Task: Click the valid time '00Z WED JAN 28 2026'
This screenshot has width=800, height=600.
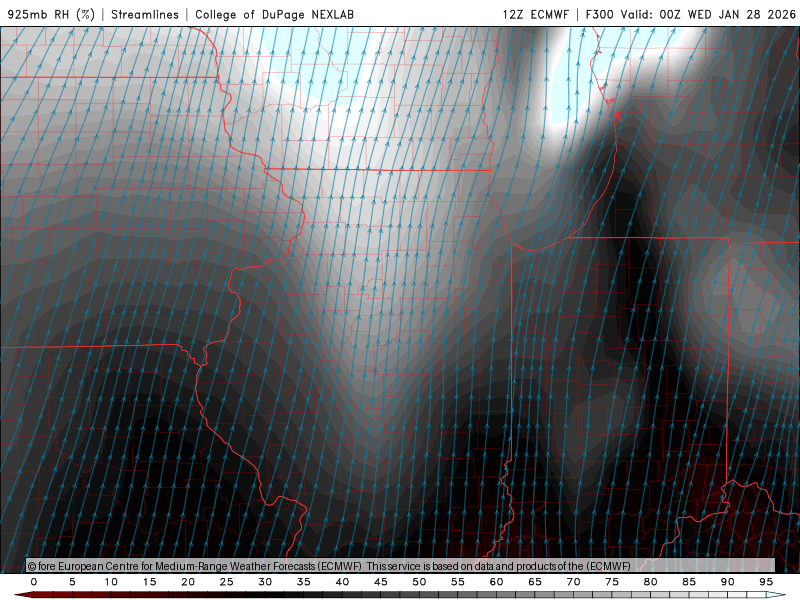Action: (x=726, y=15)
